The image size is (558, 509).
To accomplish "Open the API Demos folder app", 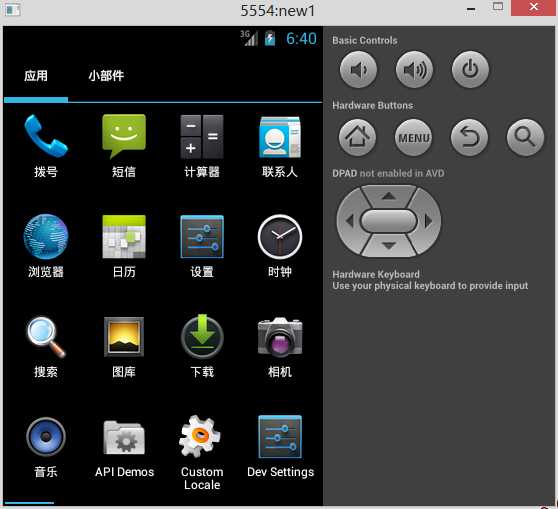I will pyautogui.click(x=124, y=437).
